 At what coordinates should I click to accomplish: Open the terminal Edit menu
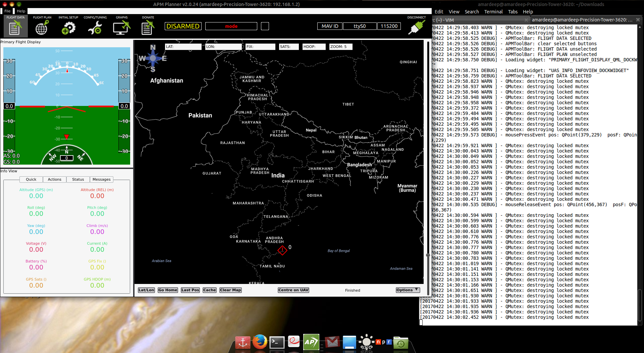click(439, 12)
